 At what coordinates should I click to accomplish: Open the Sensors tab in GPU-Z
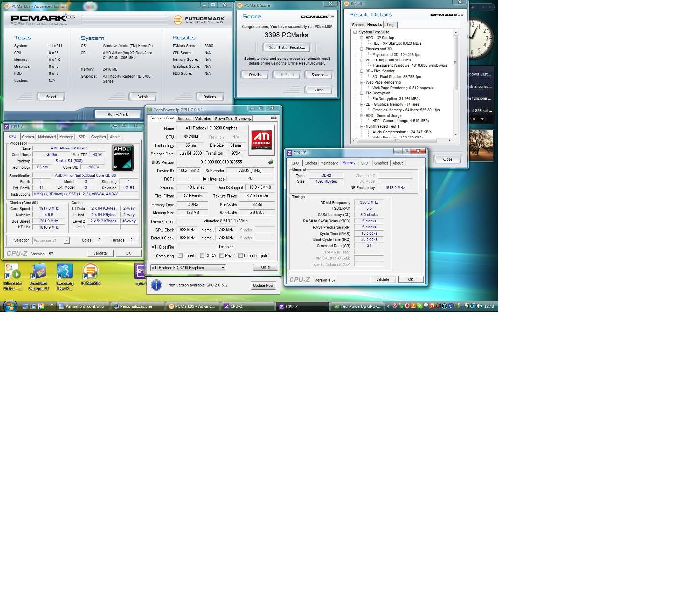coord(184,118)
